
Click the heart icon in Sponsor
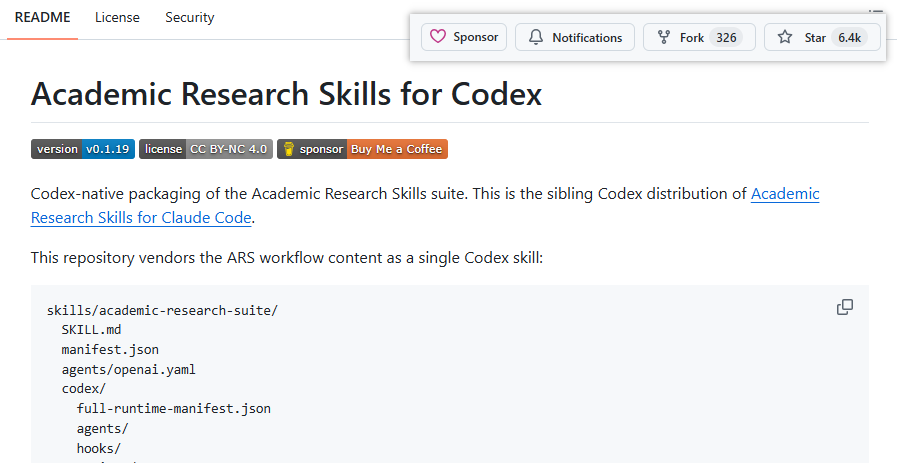coord(438,37)
